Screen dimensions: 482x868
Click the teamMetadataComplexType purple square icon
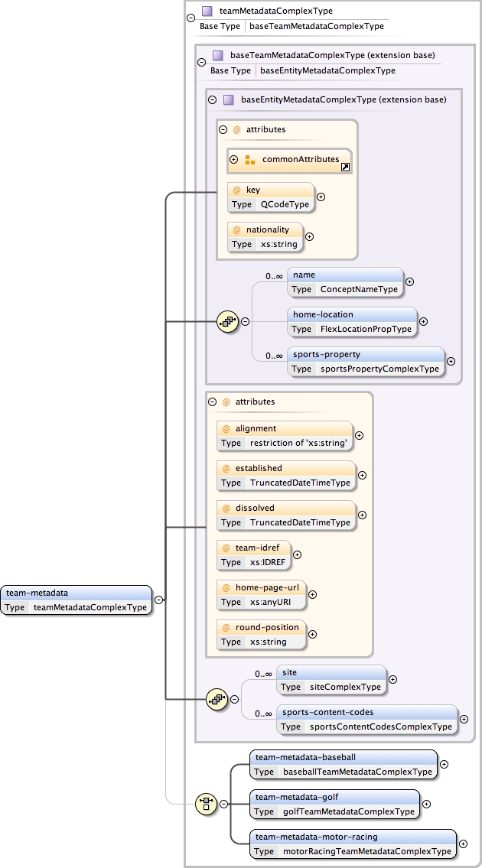click(207, 11)
